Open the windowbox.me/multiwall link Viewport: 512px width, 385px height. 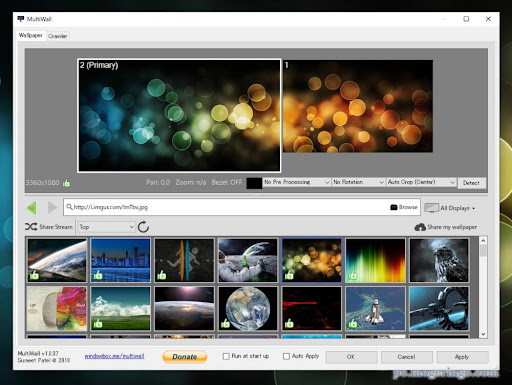(x=114, y=356)
